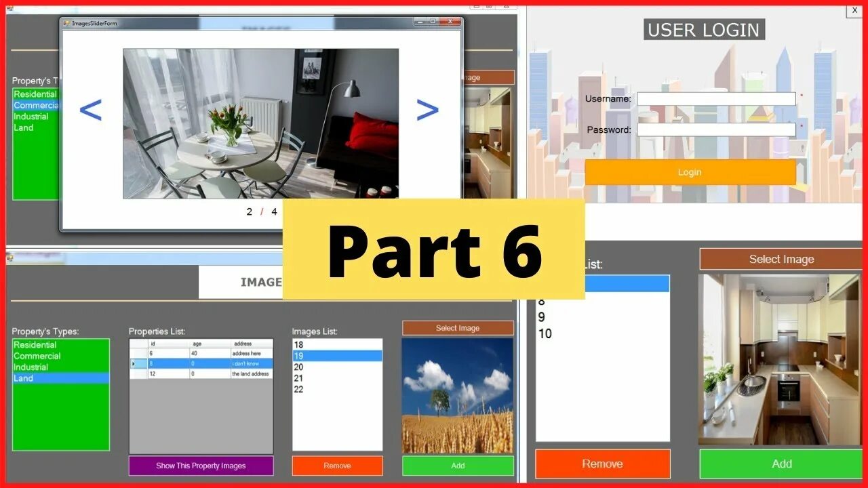Select highlighted image 19 in Images List
Image resolution: width=868 pixels, height=488 pixels.
(x=337, y=356)
